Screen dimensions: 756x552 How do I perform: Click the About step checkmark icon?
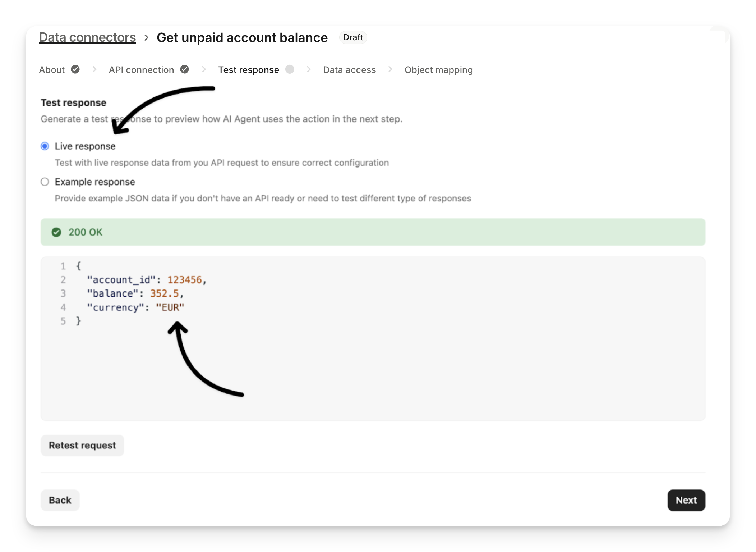tap(75, 69)
